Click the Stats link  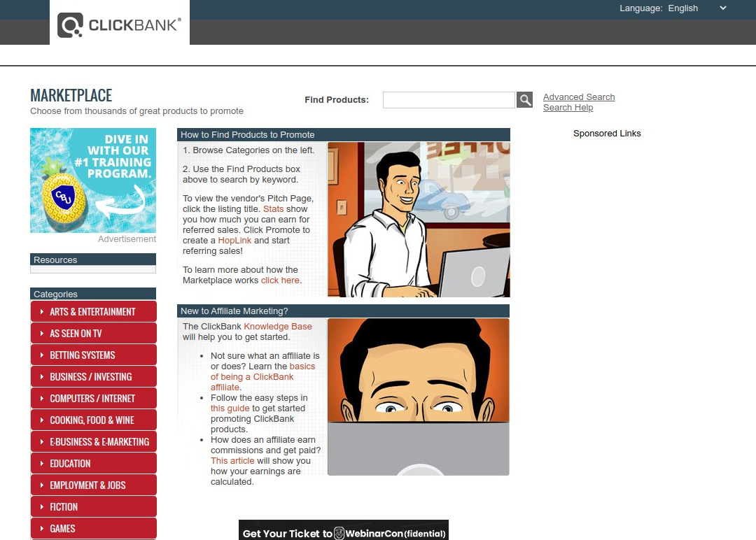[273, 209]
